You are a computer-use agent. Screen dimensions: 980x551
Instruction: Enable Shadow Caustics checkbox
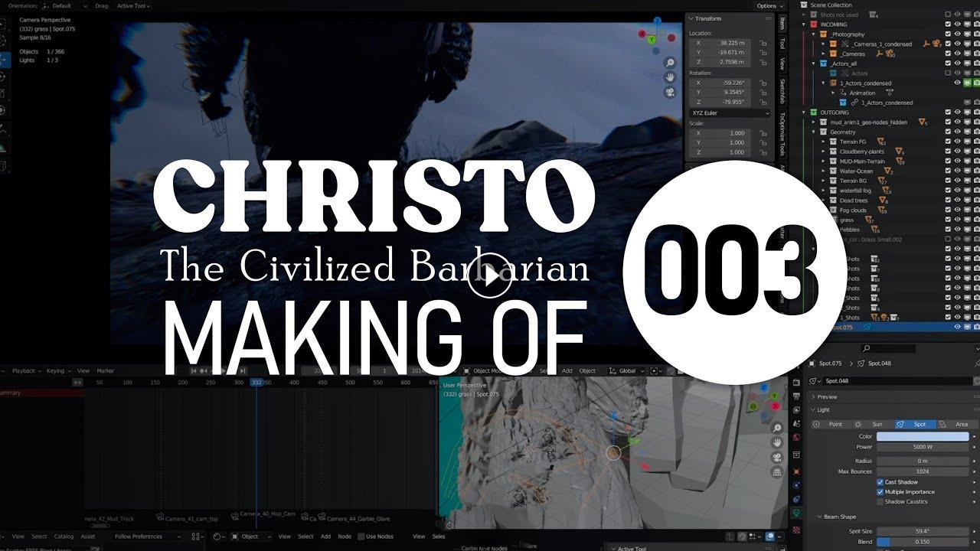[880, 502]
